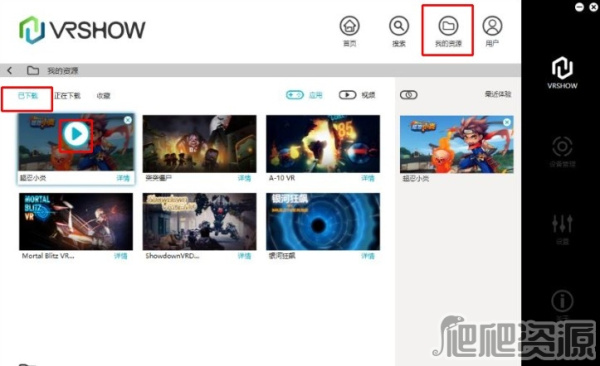Select the ShowdownVRD thumbnail
Image resolution: width=600 pixels, height=366 pixels.
pyautogui.click(x=199, y=221)
